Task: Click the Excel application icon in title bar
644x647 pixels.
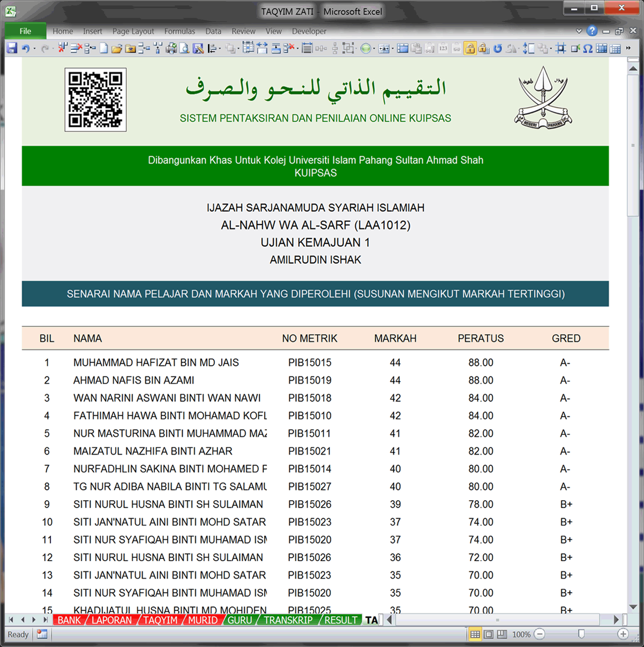Action: (10, 11)
